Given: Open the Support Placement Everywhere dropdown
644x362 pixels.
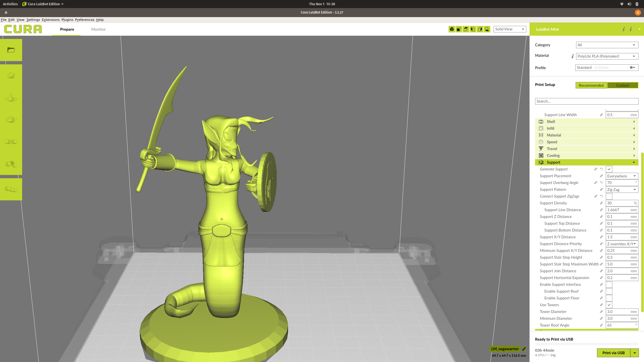Looking at the screenshot, I should [x=622, y=176].
